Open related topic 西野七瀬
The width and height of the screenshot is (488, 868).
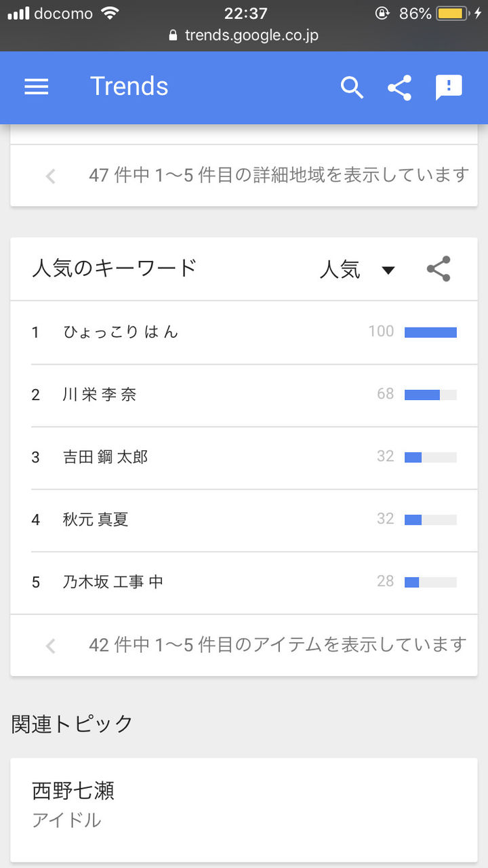[x=73, y=791]
